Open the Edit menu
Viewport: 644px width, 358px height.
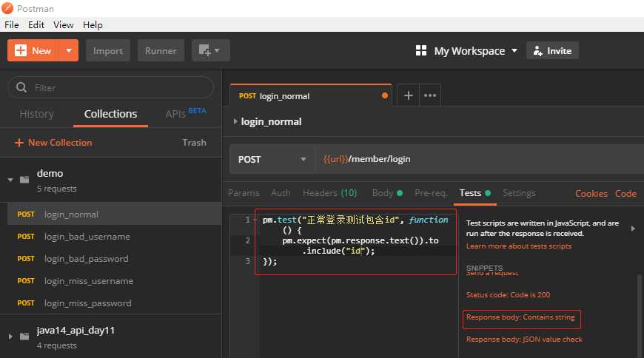coord(36,25)
